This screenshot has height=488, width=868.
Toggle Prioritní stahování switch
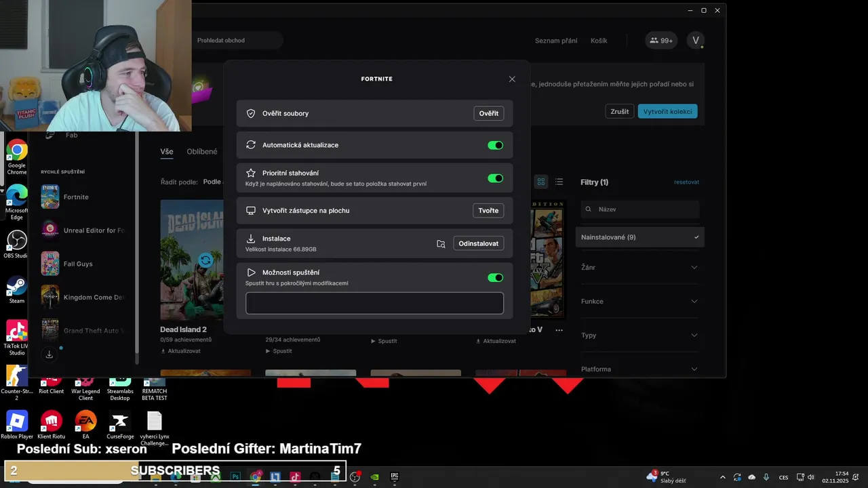pos(495,178)
